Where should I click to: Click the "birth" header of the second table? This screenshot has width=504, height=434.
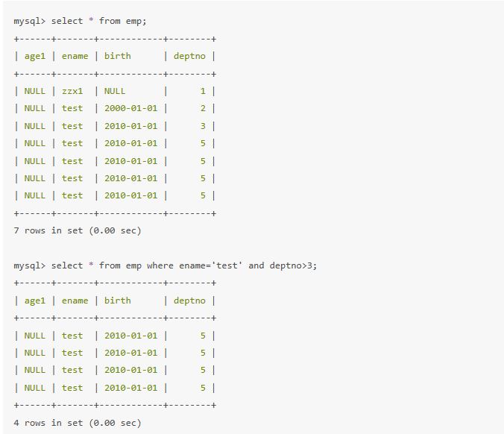click(117, 301)
